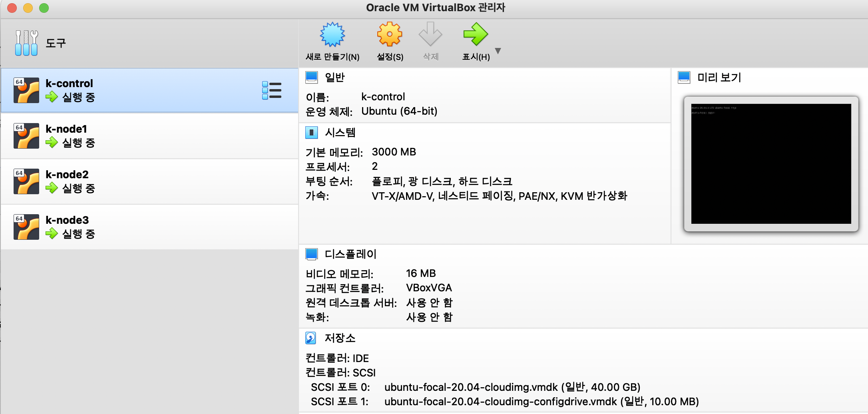Click the k-node1 Ubuntu OS icon
This screenshot has height=414, width=868.
[x=26, y=136]
